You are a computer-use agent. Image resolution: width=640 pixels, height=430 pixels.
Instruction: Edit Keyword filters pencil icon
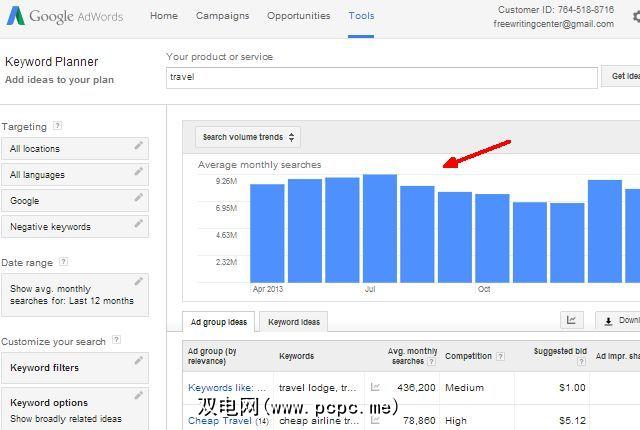[x=139, y=360]
